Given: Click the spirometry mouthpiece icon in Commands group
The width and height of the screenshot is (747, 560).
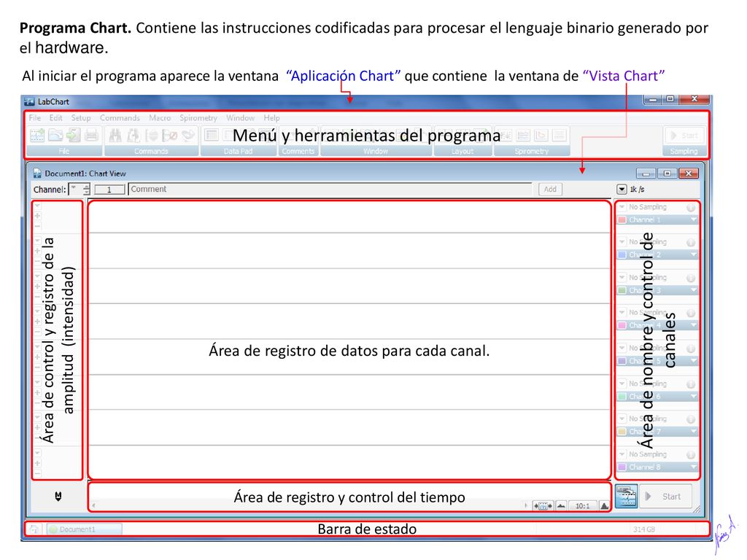Looking at the screenshot, I should (x=189, y=135).
